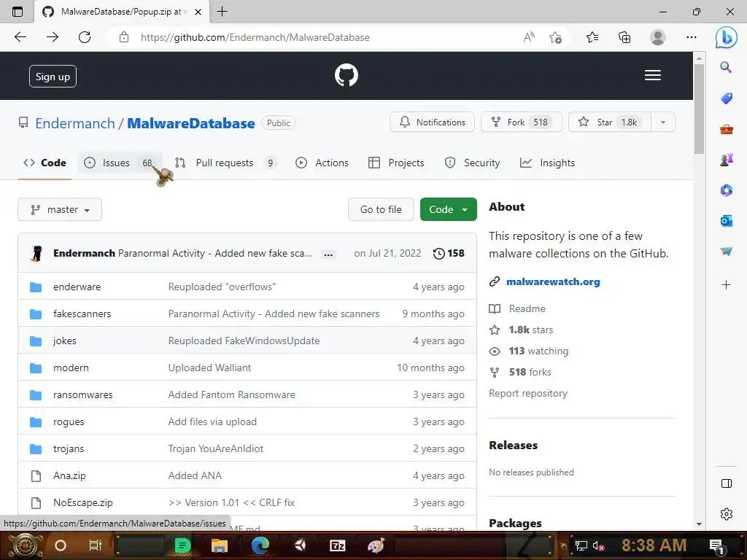
Task: Open the 'Uploaded Walliant' commit message
Action: pos(209,368)
